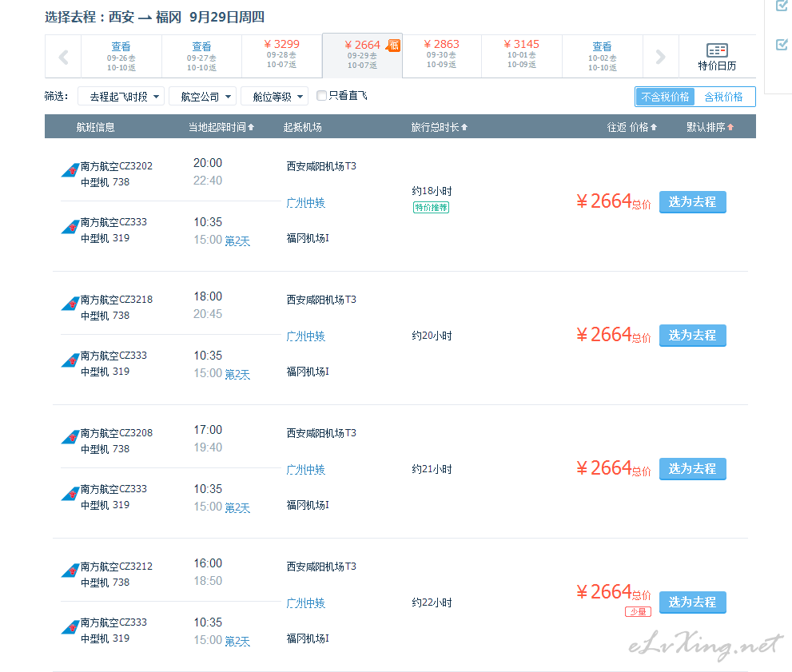Click the 起抵机场 column header
Screen dimensions: 792x672
click(x=303, y=127)
